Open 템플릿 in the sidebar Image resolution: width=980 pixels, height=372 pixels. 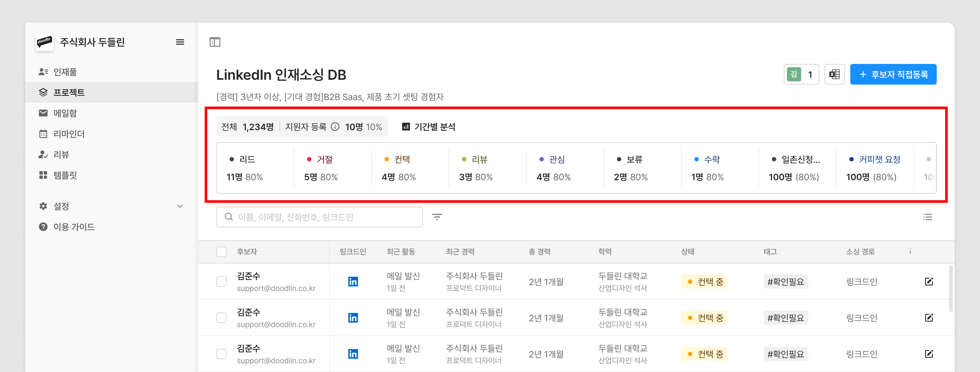(111, 175)
